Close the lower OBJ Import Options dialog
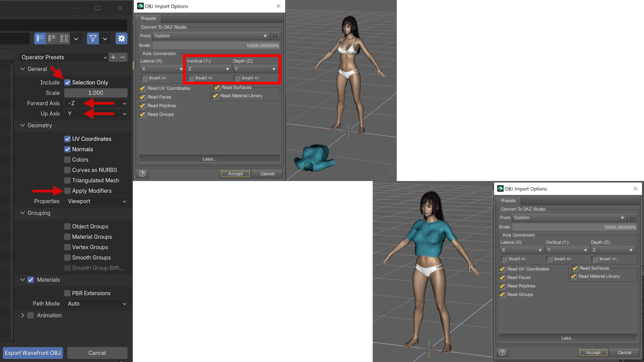644x362 pixels. tap(635, 189)
